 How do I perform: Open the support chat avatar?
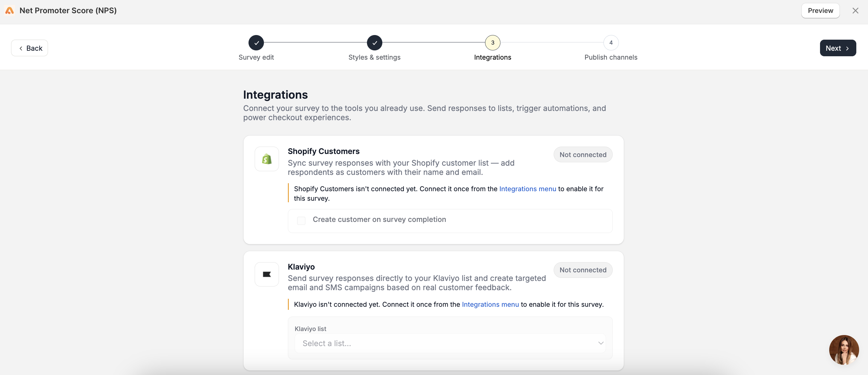pyautogui.click(x=844, y=350)
